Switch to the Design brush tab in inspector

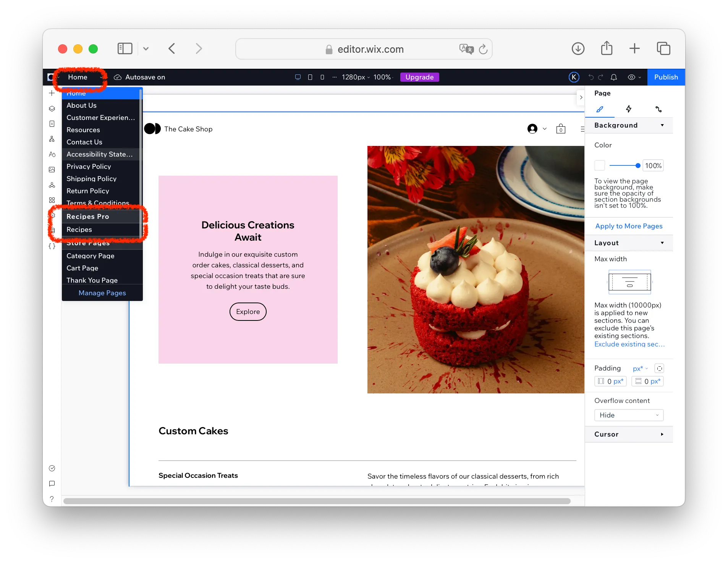[x=600, y=109]
